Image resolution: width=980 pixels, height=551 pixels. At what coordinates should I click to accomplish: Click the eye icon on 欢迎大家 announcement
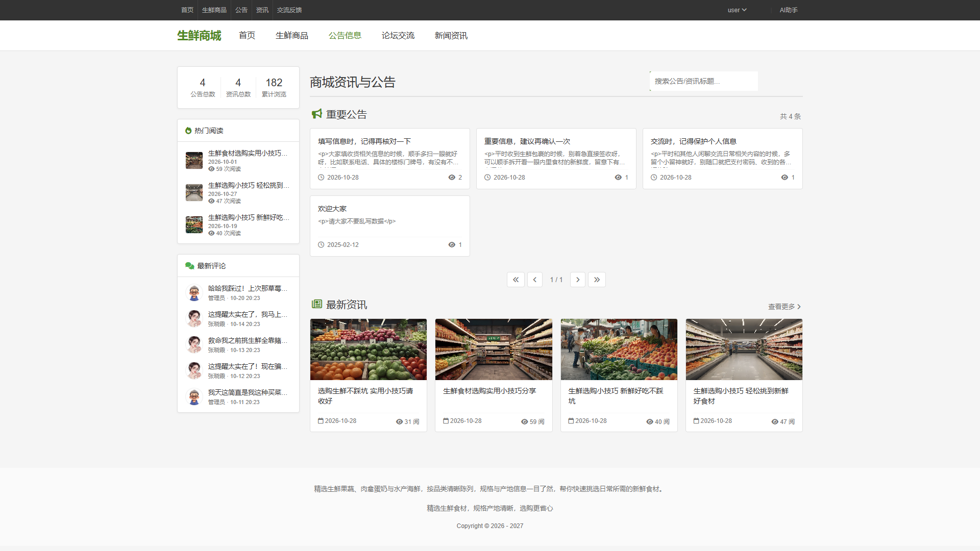tap(452, 245)
